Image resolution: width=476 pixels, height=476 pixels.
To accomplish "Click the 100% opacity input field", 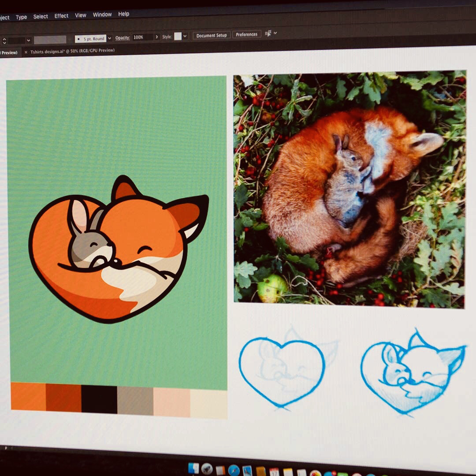I will [142, 37].
